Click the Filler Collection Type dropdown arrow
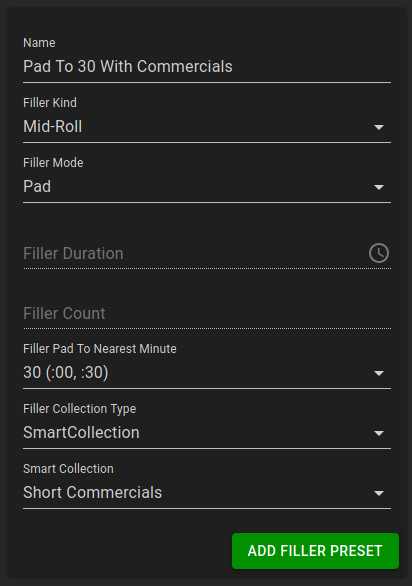Screen dimensions: 412x586 tap(379, 433)
